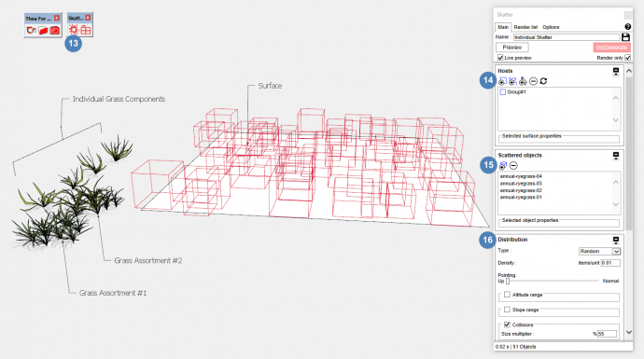Open Skatter help question mark icon
This screenshot has width=644, height=359.
pos(627,27)
